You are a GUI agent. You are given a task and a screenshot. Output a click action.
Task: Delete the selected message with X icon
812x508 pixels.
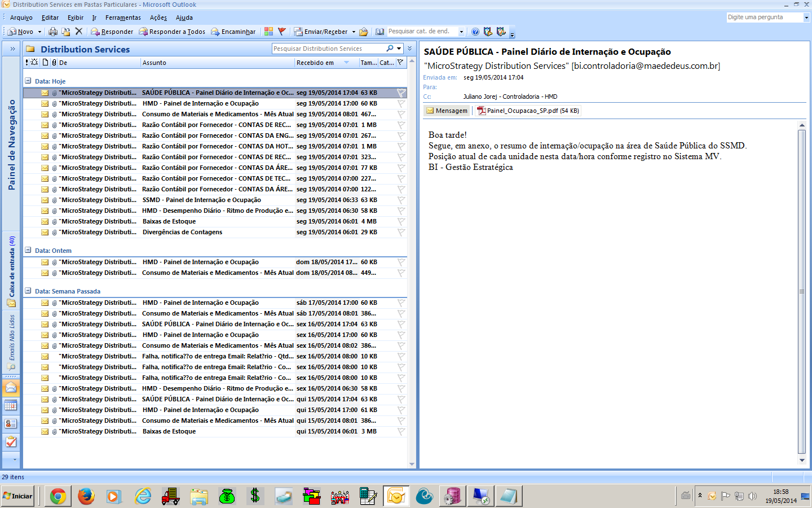click(79, 32)
